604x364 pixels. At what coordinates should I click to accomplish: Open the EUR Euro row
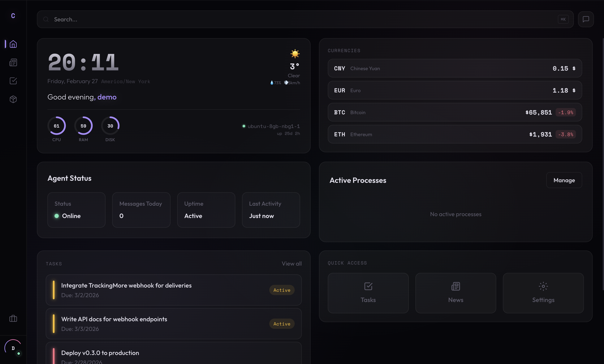pyautogui.click(x=455, y=90)
